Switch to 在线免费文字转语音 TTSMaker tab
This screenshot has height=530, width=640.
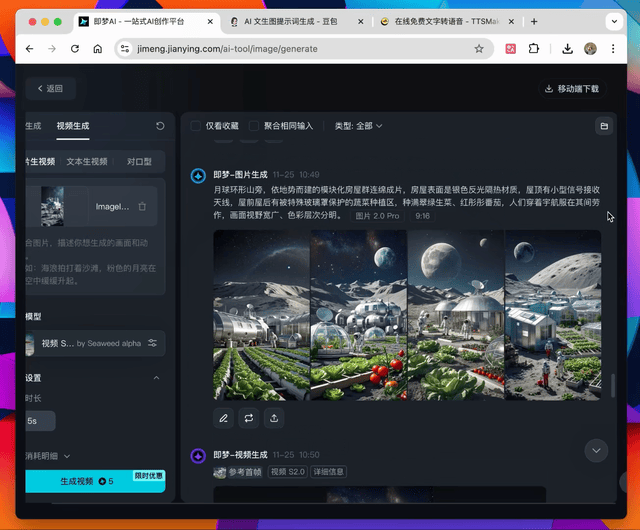(447, 22)
